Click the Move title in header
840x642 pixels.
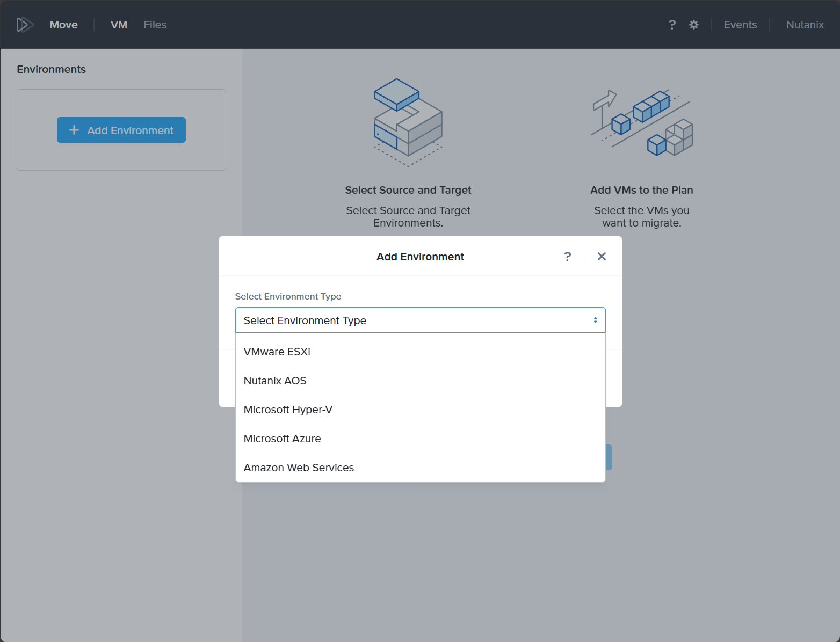tap(64, 25)
